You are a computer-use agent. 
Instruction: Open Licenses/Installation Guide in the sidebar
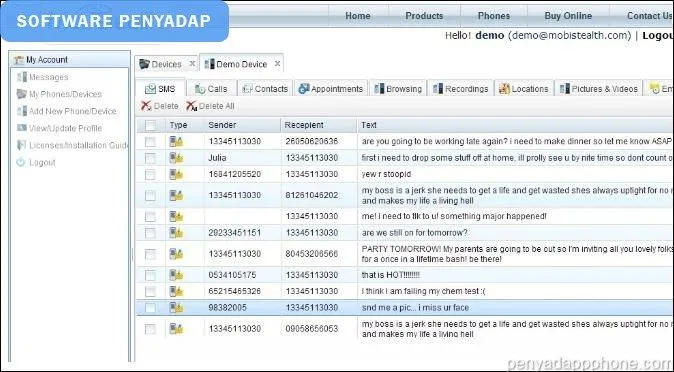pyautogui.click(x=78, y=145)
